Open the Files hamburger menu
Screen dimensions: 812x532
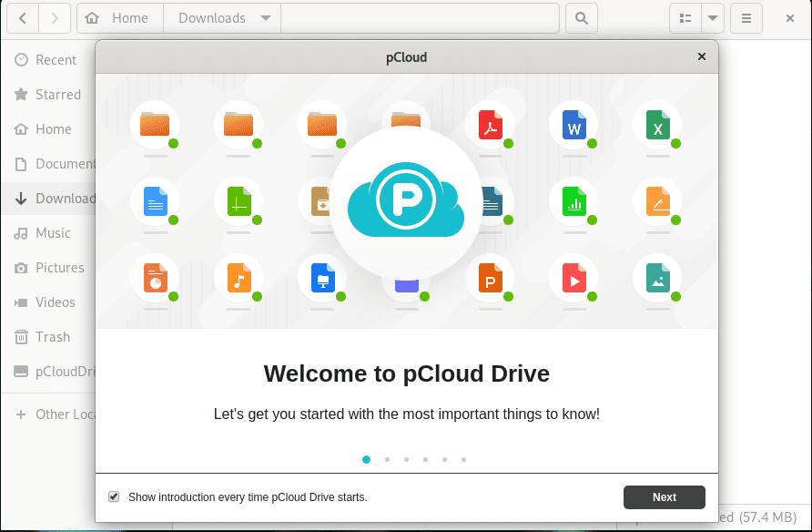746,18
